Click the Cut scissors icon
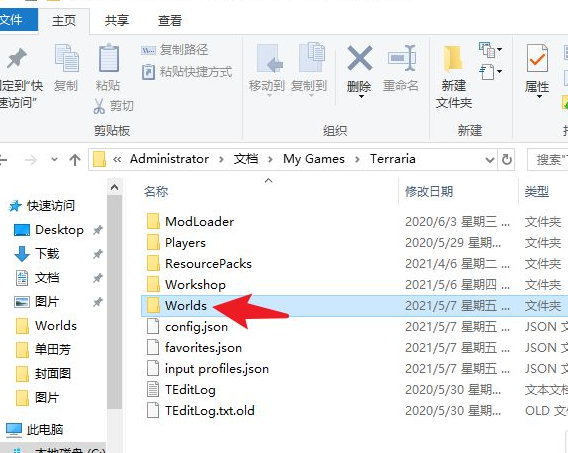568x453 pixels. (99, 106)
